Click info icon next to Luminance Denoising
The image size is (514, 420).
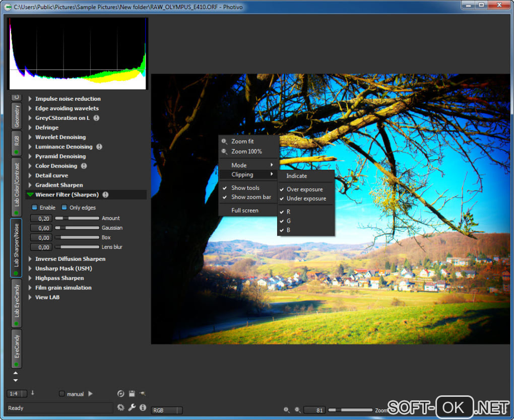click(99, 147)
